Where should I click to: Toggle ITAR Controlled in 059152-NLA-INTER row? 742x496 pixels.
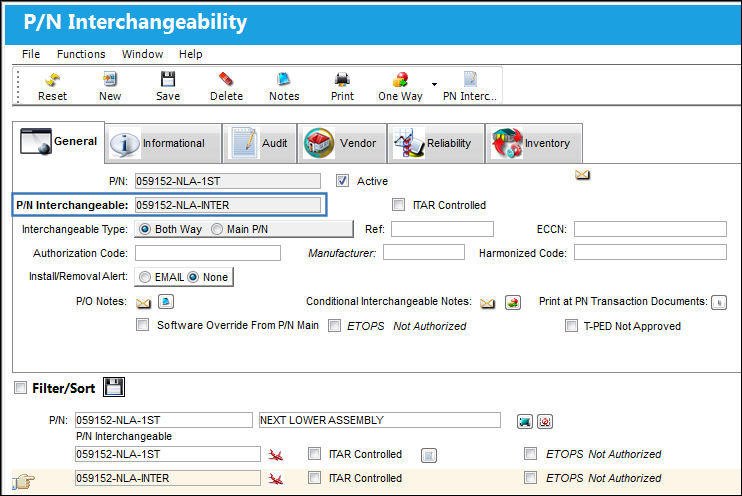[314, 478]
